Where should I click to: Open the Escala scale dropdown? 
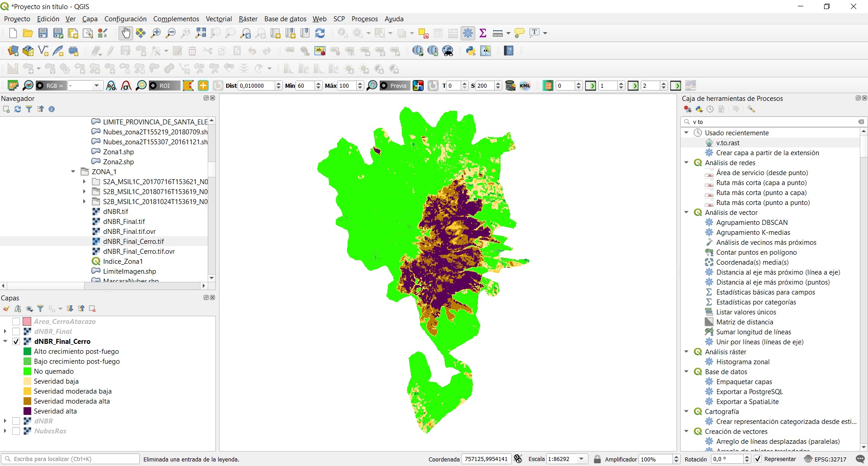pos(582,459)
